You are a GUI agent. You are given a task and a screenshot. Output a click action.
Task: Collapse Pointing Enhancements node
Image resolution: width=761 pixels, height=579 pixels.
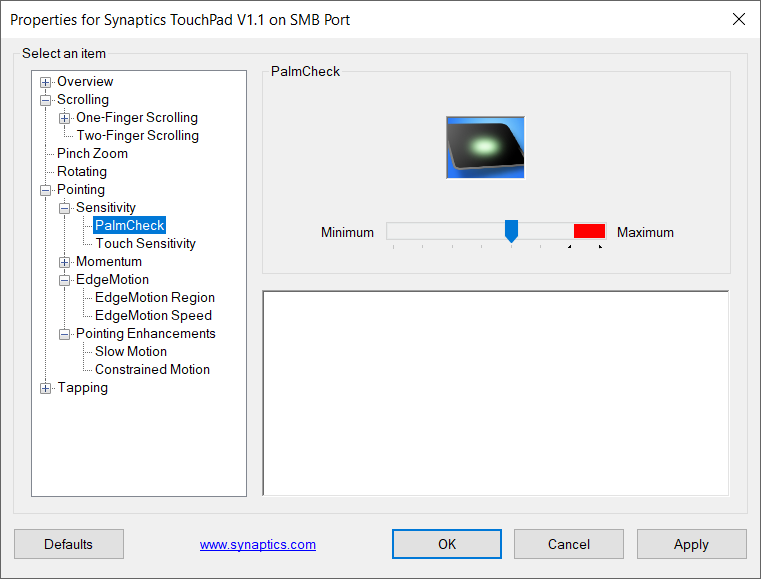click(x=64, y=334)
